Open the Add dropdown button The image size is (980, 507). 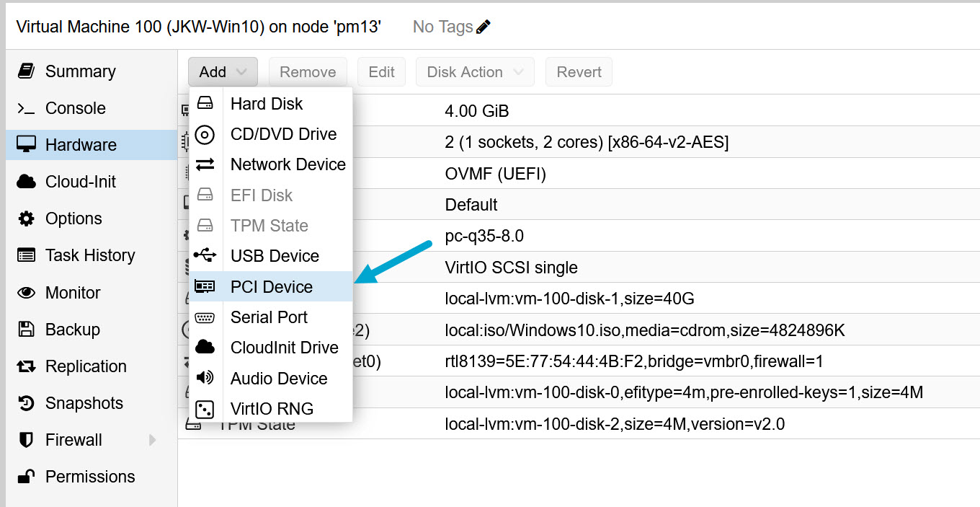(223, 72)
